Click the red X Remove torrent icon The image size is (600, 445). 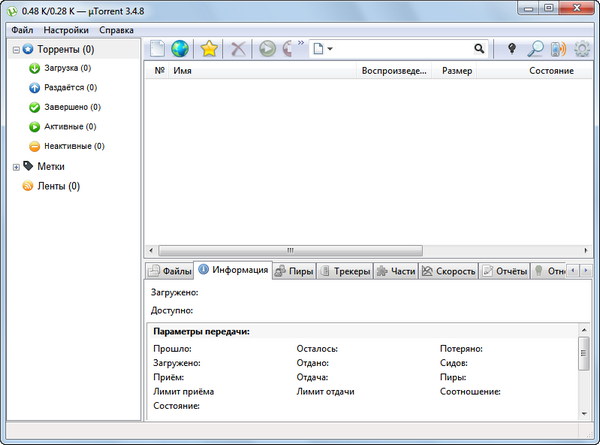237,48
